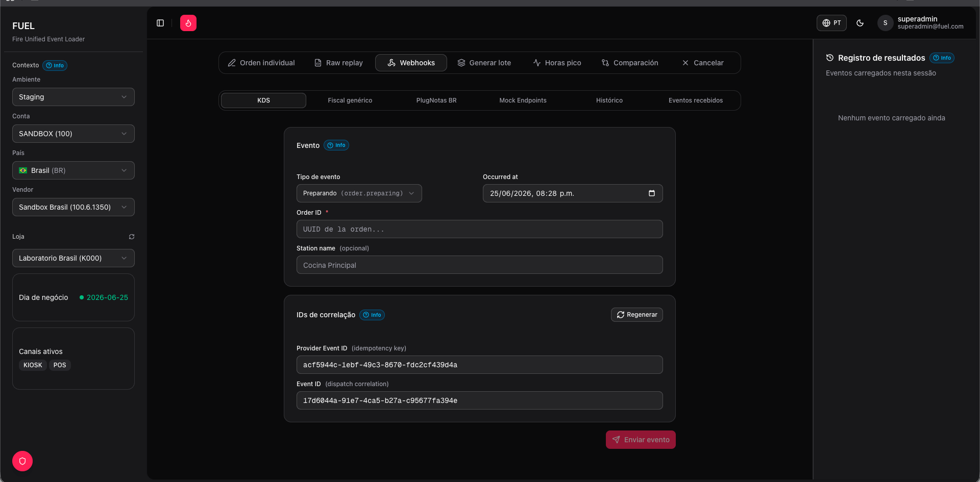Click the Info badge beside IDs de correlação

372,315
